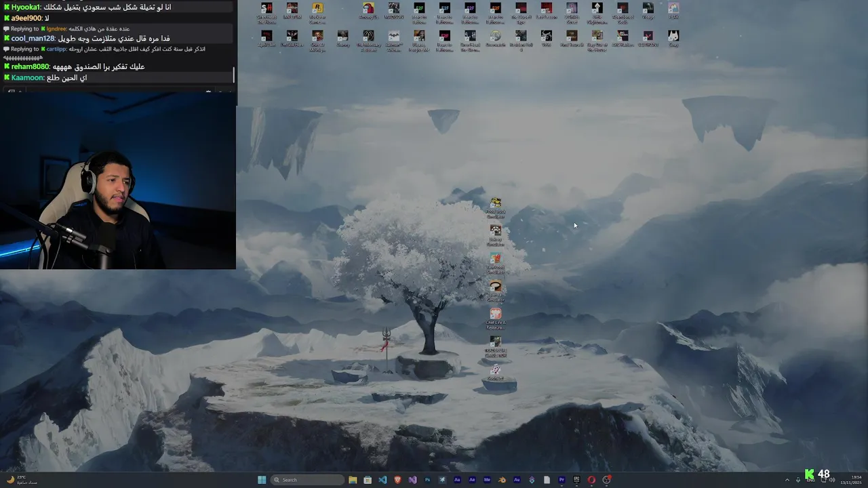Select the Find Yourself desktop icon
Image resolution: width=868 pixels, height=488 pixels.
(572, 39)
